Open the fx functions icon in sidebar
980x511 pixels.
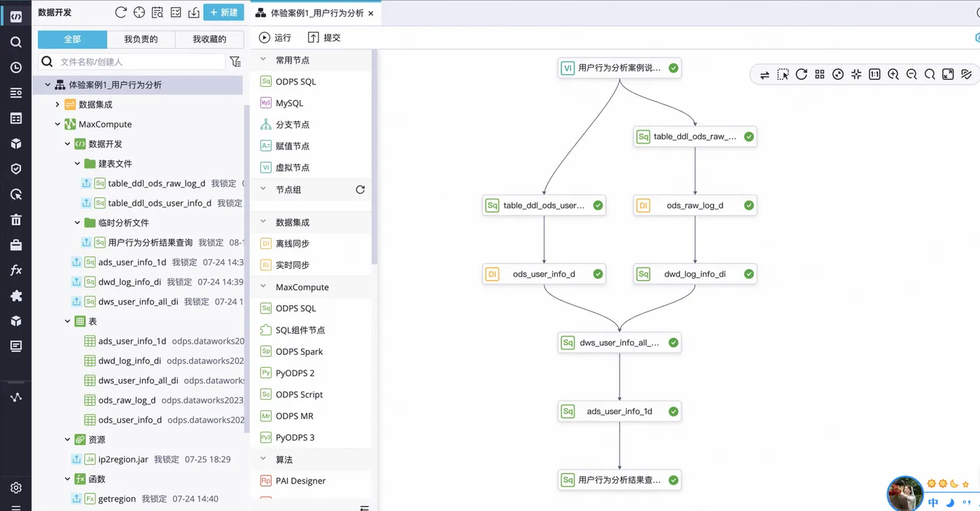click(x=15, y=270)
